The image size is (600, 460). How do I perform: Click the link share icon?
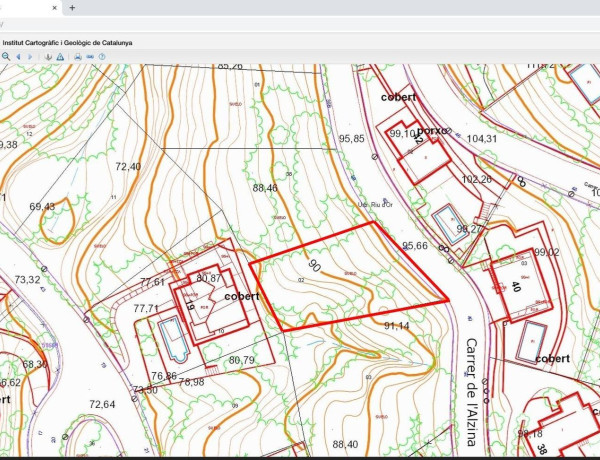click(x=90, y=57)
